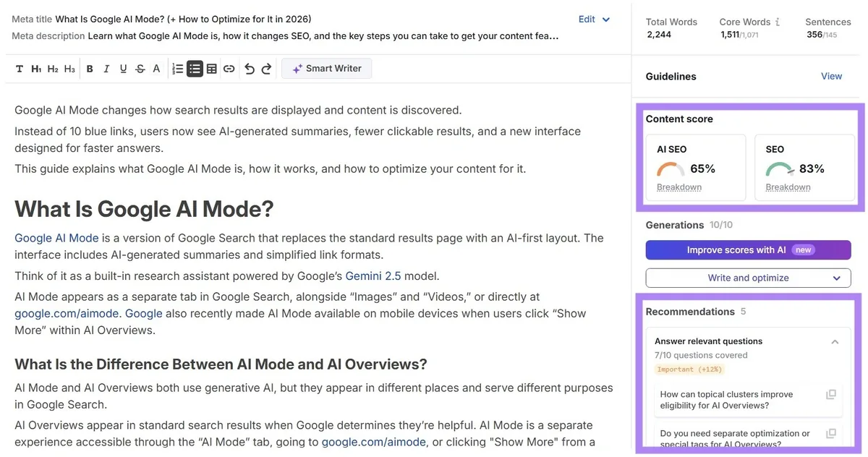The image size is (868, 457).
Task: Copy the topical clusters question
Action: click(831, 394)
